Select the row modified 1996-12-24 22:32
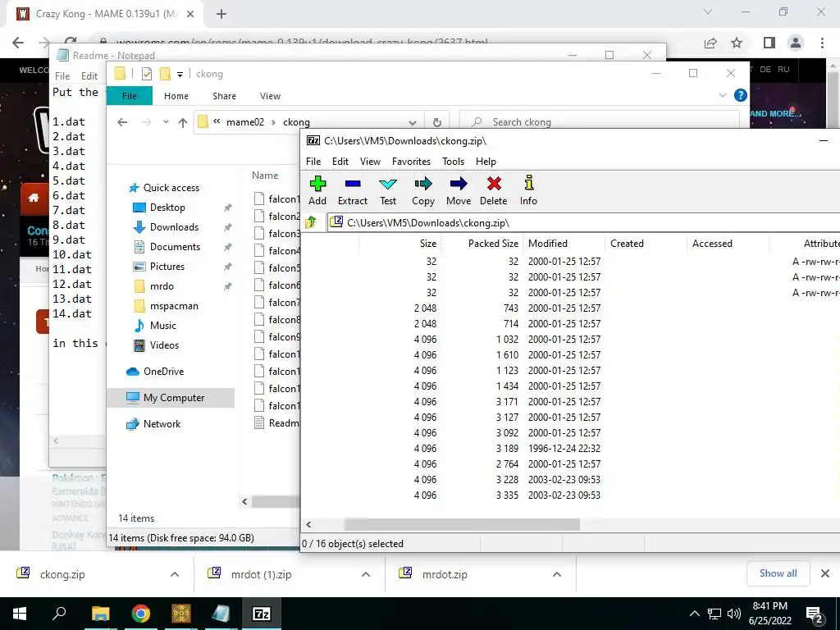Screen dimensions: 840x630 571,449
